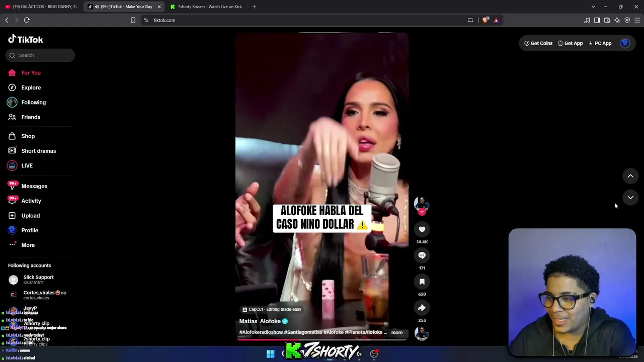
Task: Open the TikTok home logo
Action: click(26, 39)
